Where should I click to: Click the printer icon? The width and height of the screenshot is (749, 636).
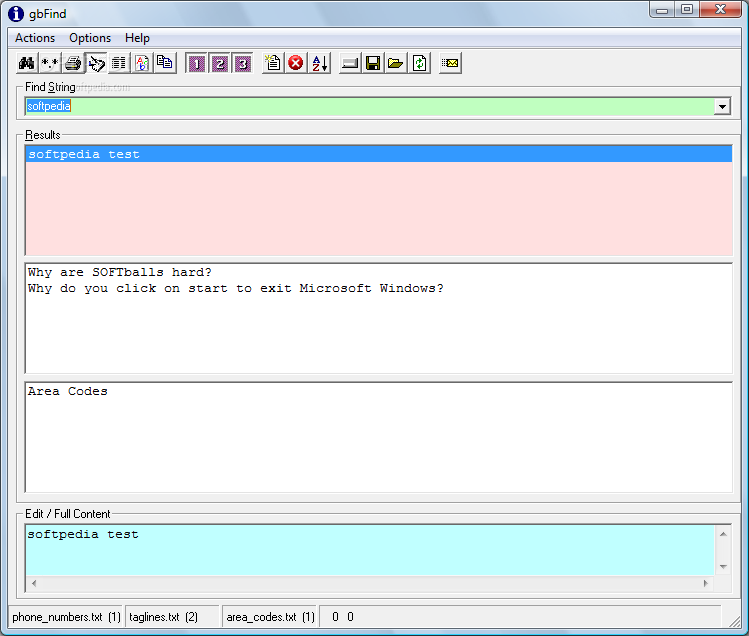[x=73, y=63]
